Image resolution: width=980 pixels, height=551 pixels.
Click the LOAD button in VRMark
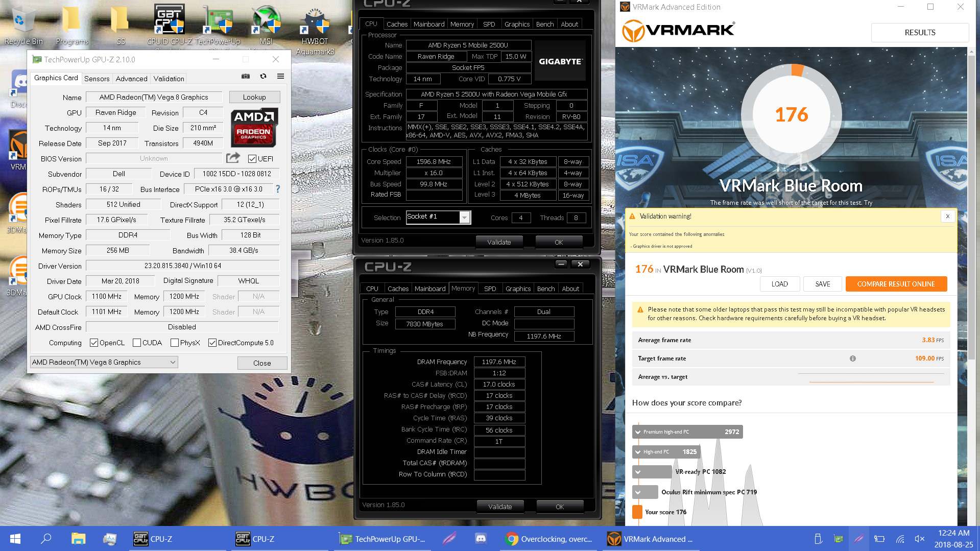pyautogui.click(x=779, y=284)
